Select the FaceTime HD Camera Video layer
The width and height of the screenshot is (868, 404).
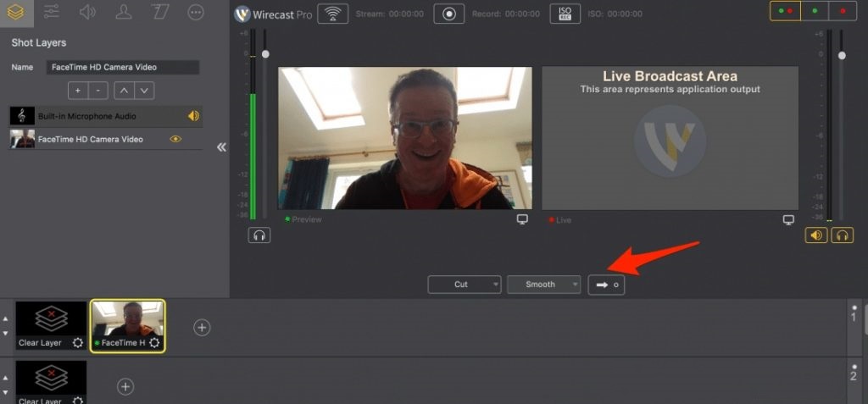pos(106,139)
